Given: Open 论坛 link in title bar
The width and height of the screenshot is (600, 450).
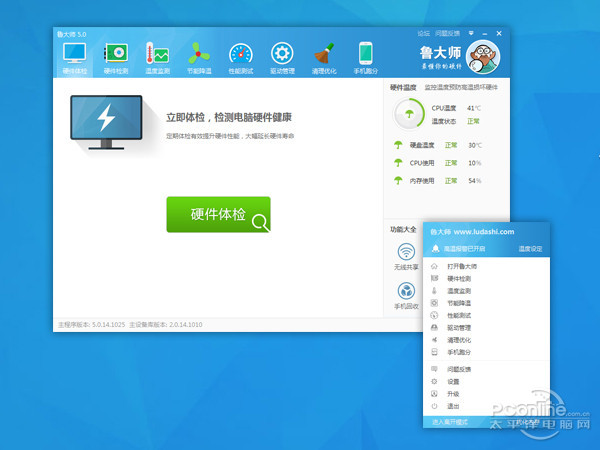Looking at the screenshot, I should coord(424,34).
